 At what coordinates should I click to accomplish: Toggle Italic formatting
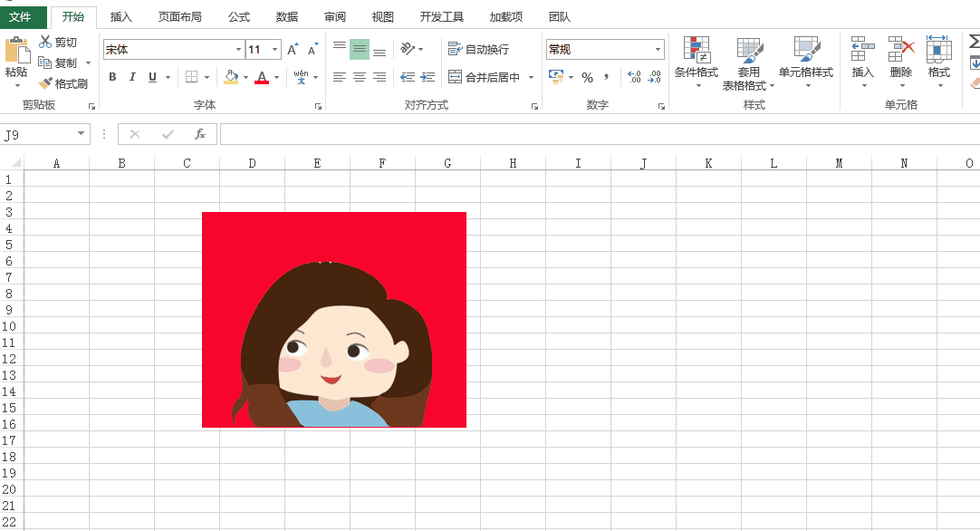coord(132,77)
